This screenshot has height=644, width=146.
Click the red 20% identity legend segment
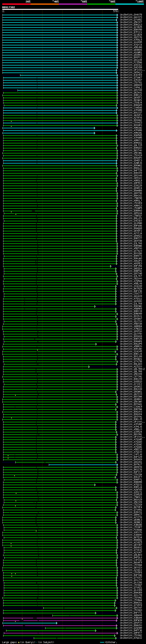click(x=16, y=4)
